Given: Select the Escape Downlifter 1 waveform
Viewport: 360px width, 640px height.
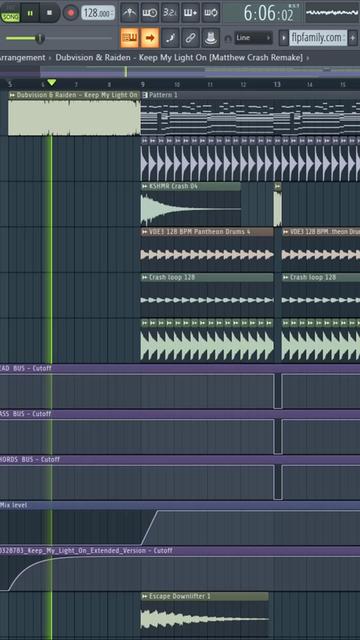Looking at the screenshot, I should (204, 618).
